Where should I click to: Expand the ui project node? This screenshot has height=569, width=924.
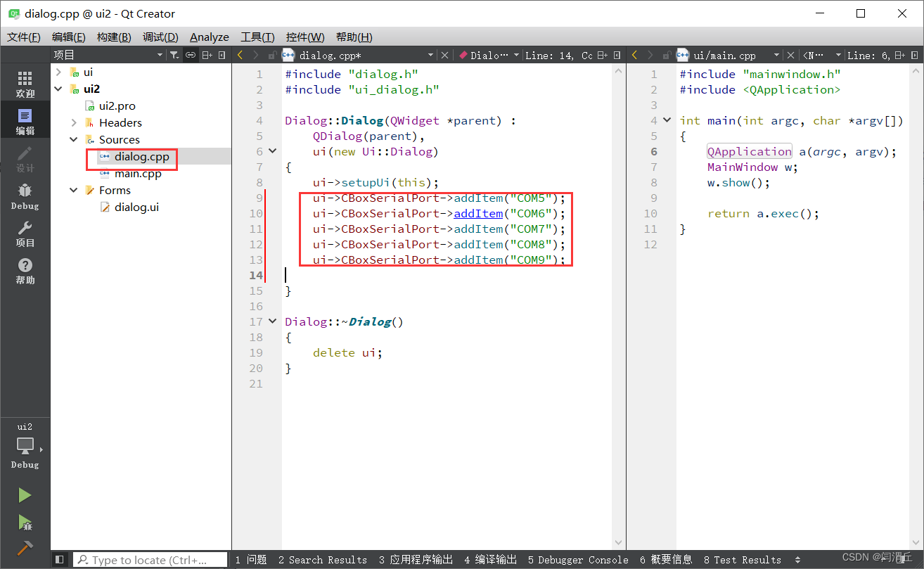(x=58, y=72)
